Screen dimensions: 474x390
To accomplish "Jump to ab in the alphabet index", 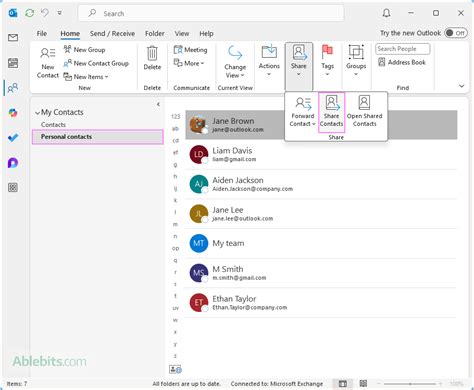I will click(x=175, y=129).
